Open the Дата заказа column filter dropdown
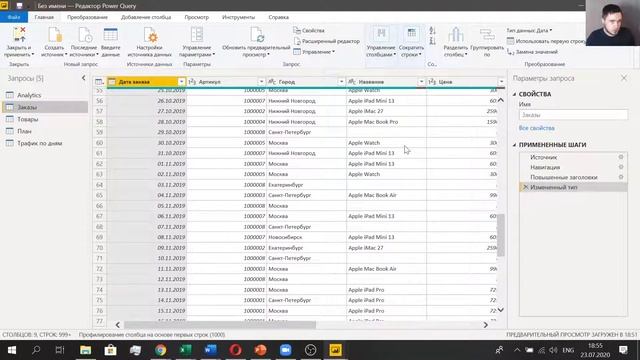The height and width of the screenshot is (360, 640). (x=181, y=82)
